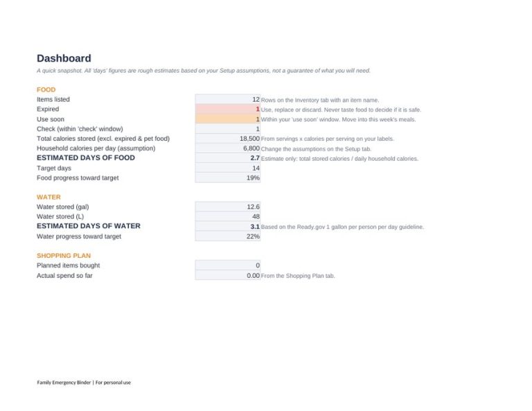Click the SHOPPING PLAN section header
Viewport: 532px width, 411px height.
click(64, 256)
